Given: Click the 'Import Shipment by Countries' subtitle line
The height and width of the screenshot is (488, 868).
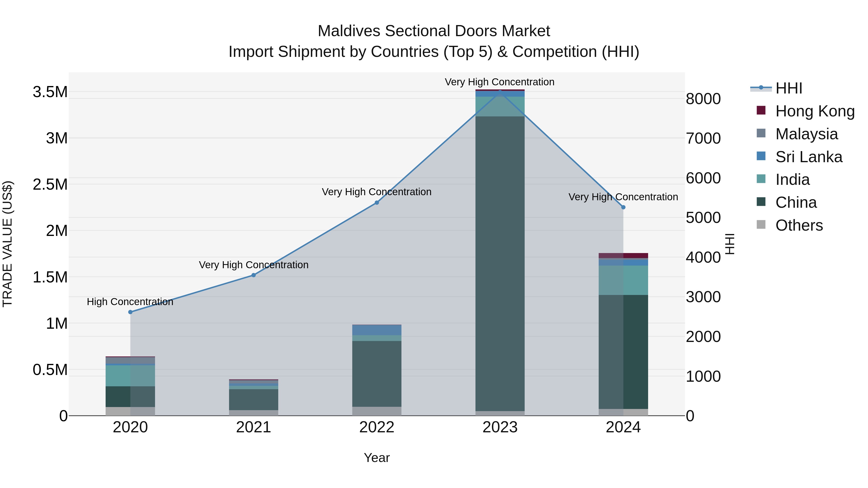Looking at the screenshot, I should tap(434, 52).
